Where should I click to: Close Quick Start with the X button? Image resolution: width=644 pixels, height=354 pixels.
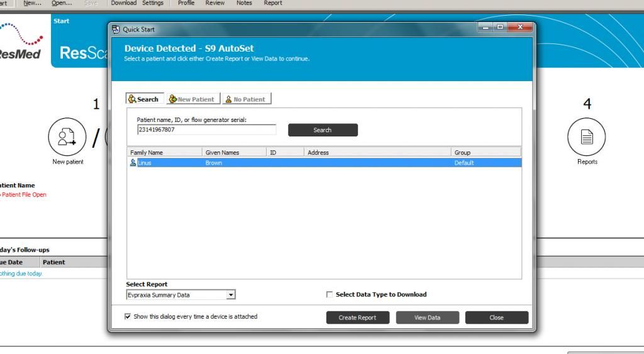520,27
